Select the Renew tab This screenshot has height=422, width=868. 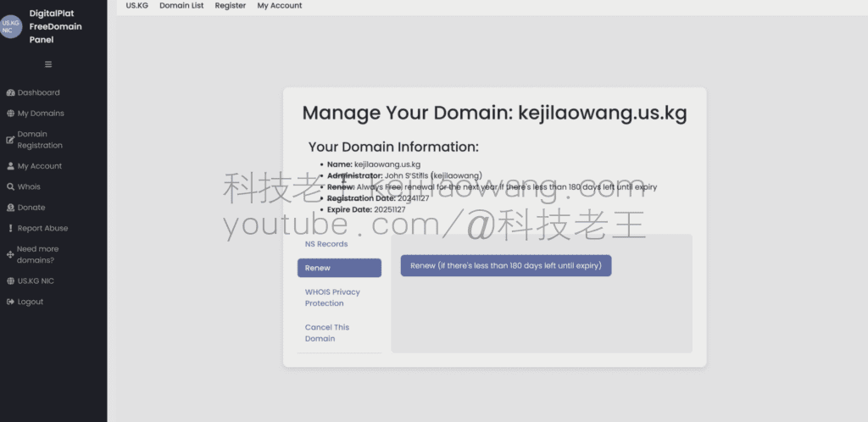click(x=339, y=268)
